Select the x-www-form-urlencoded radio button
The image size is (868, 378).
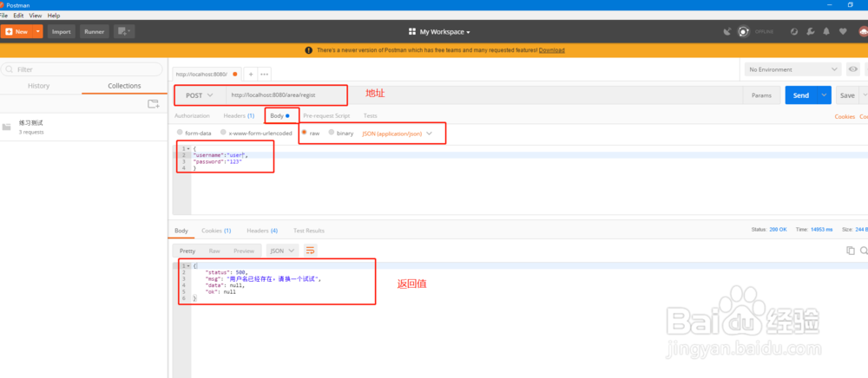click(x=223, y=134)
